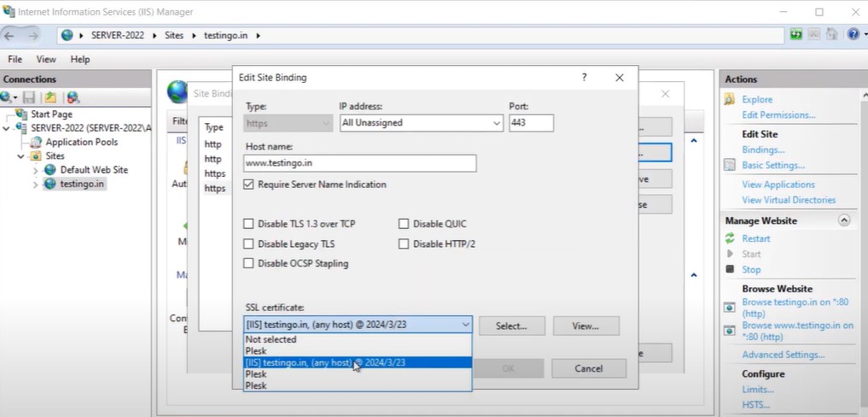Click the Back navigation arrow
The height and width of the screenshot is (417, 868).
9,36
